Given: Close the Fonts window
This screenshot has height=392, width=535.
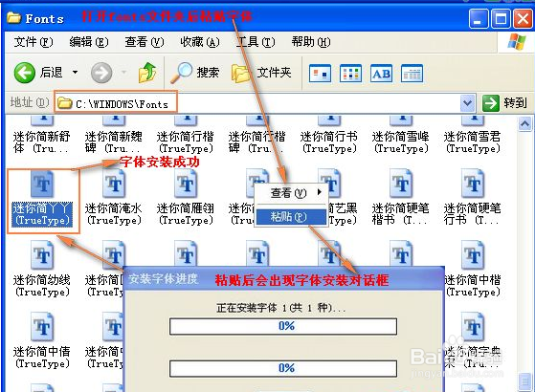Looking at the screenshot, I should (524, 19).
